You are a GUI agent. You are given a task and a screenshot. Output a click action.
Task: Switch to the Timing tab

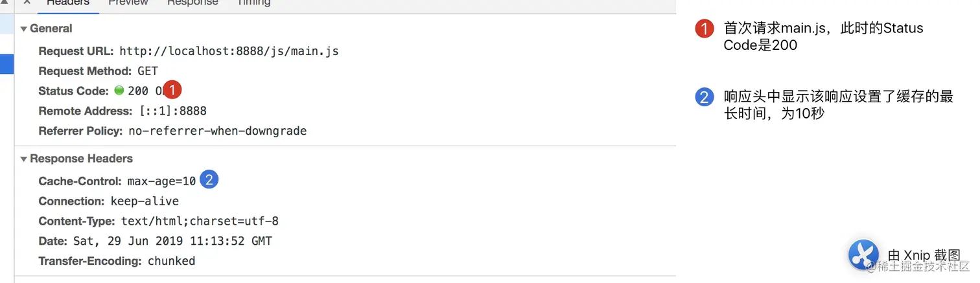pos(253,3)
